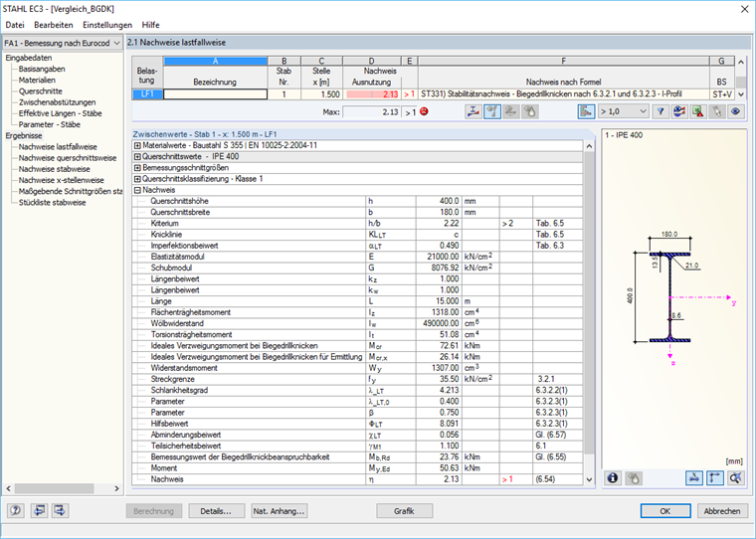Click the empty Bezeichnung cell for LF1
Viewport: 756px width, 539px height.
[x=215, y=94]
